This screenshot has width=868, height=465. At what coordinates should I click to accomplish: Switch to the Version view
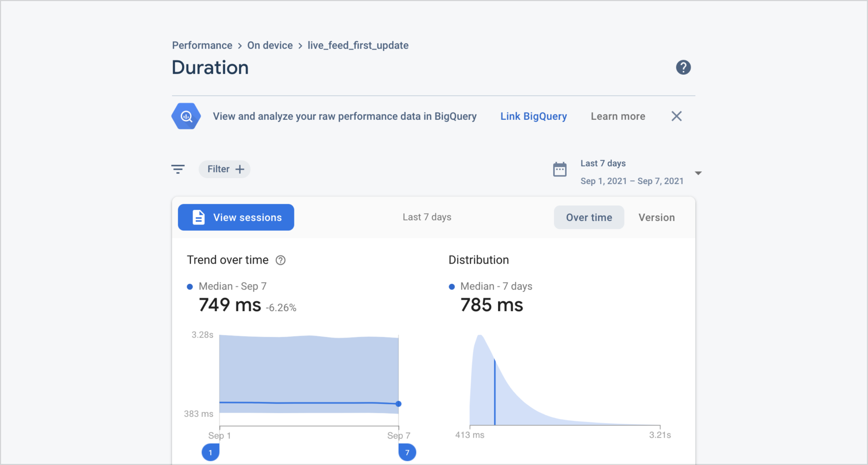click(x=656, y=217)
